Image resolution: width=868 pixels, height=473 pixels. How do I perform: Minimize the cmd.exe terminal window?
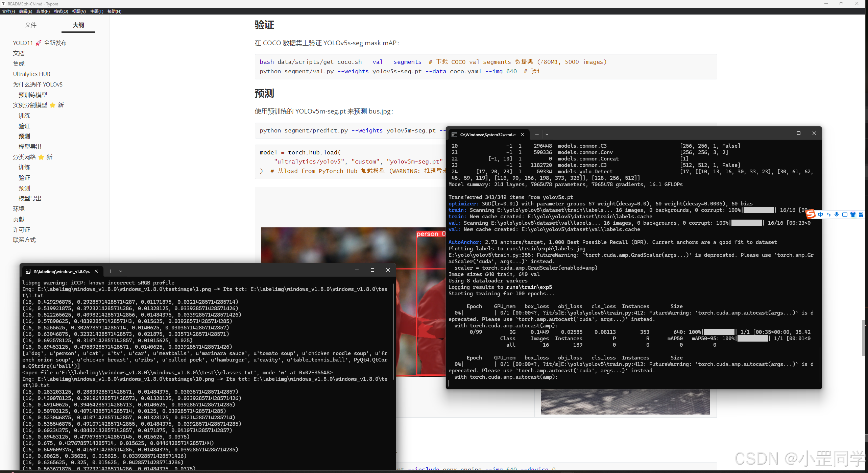click(783, 133)
